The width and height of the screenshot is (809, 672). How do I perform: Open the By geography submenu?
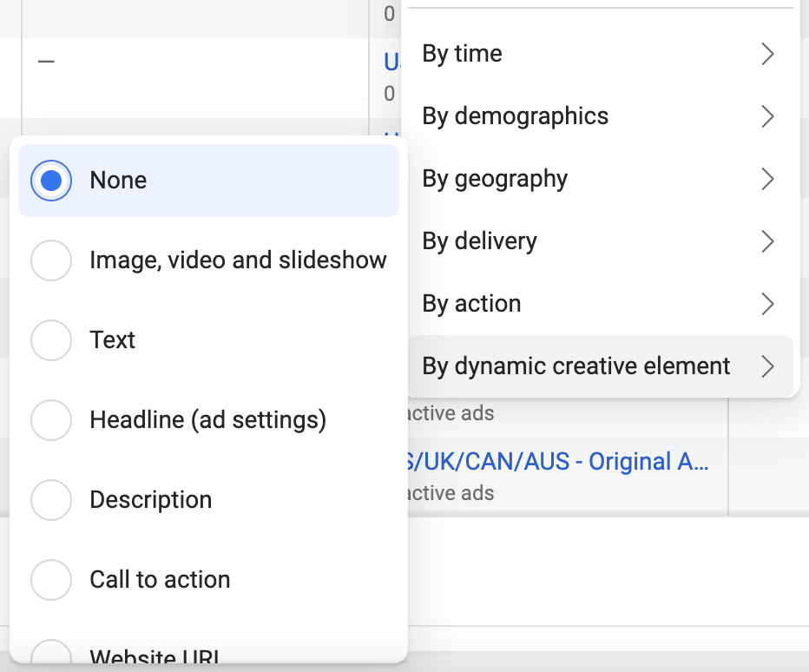[601, 179]
